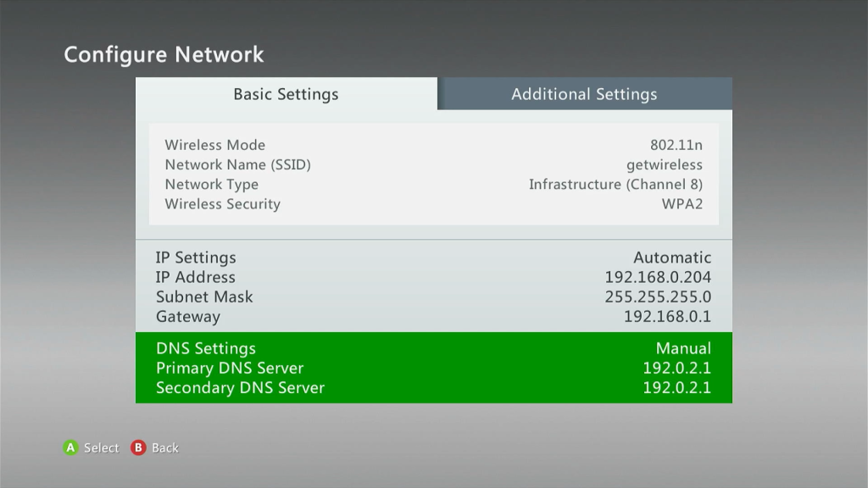The width and height of the screenshot is (868, 488).
Task: Click the 192.168.0.1 gateway value
Action: pos(668,317)
